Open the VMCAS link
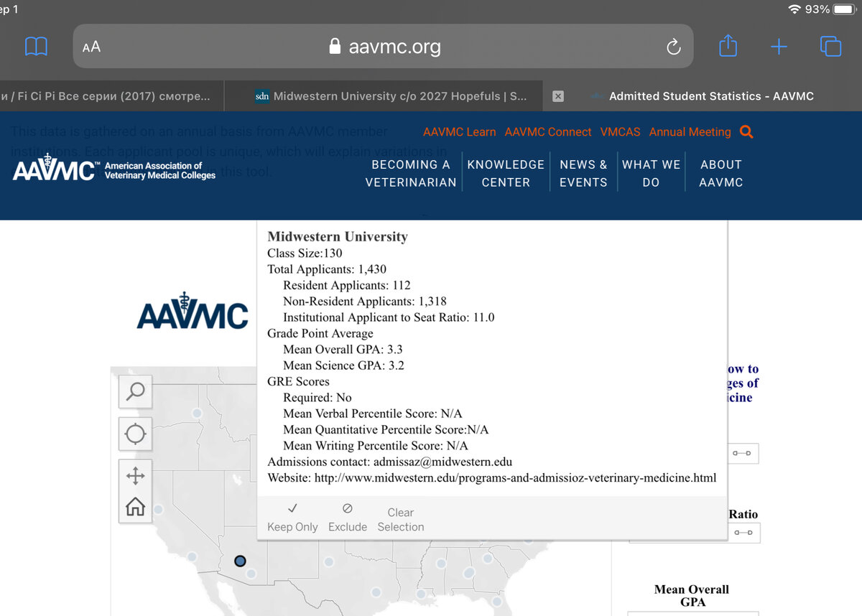Screen dimensions: 862x616 621,132
